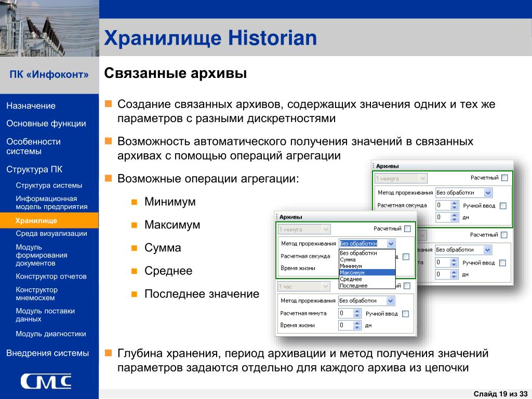Open the 1 час combo in front Архивы window

click(304, 287)
